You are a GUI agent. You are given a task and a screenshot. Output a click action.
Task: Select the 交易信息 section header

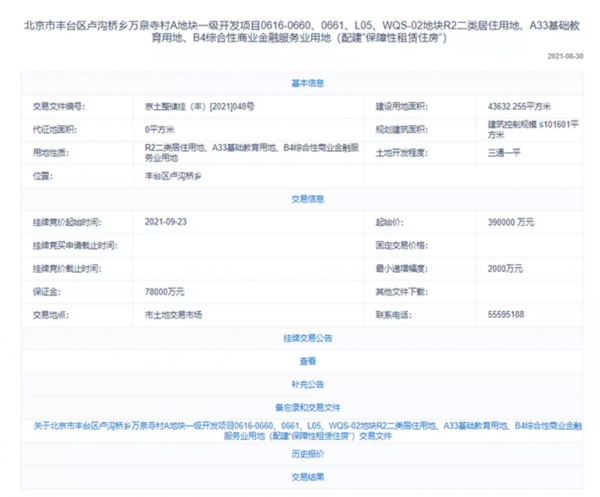click(308, 199)
